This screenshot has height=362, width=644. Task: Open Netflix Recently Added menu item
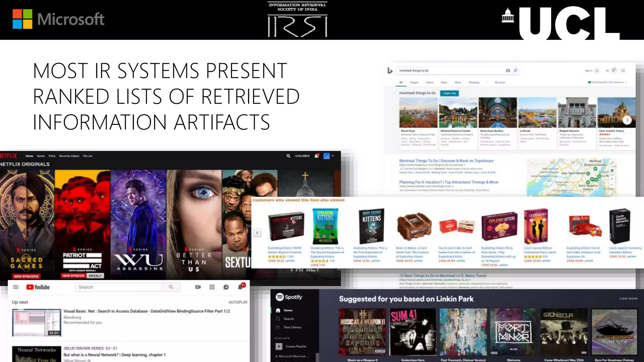click(69, 156)
